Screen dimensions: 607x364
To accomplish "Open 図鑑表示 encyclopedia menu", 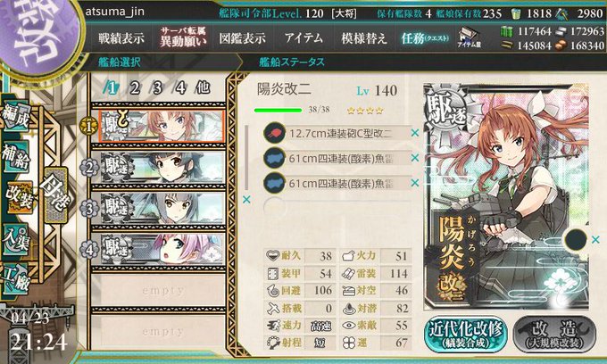I will [x=243, y=38].
